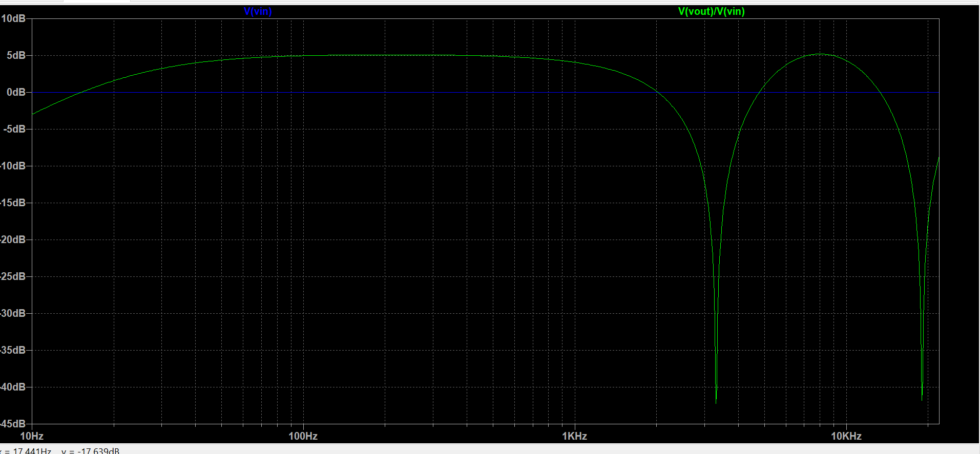
Task: Click the -40dB axis label
Action: 13,387
